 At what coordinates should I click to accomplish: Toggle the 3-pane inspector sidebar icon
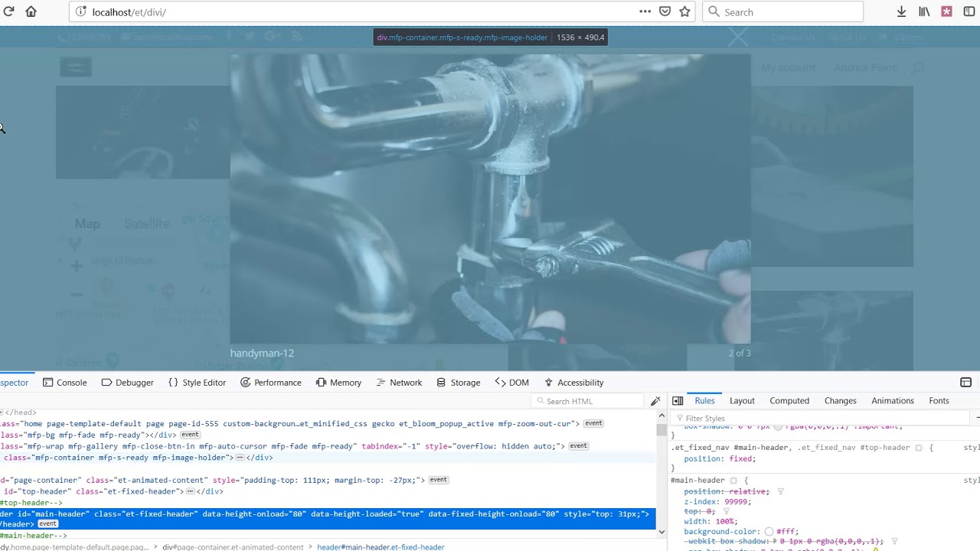678,401
